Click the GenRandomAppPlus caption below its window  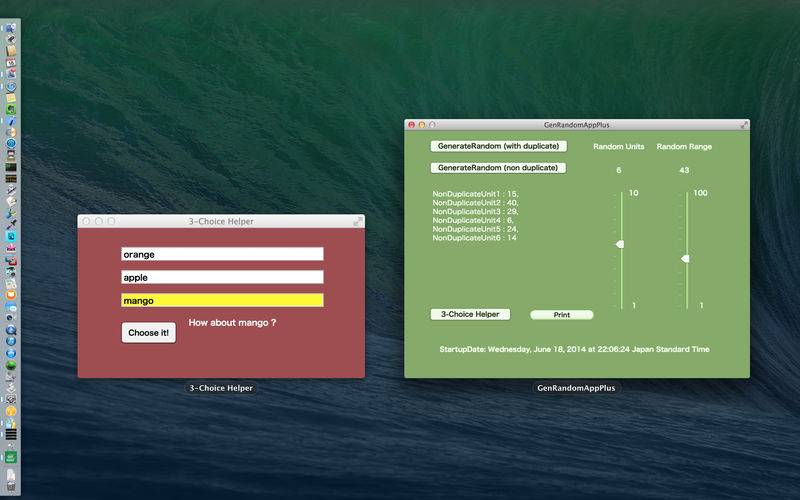[576, 388]
